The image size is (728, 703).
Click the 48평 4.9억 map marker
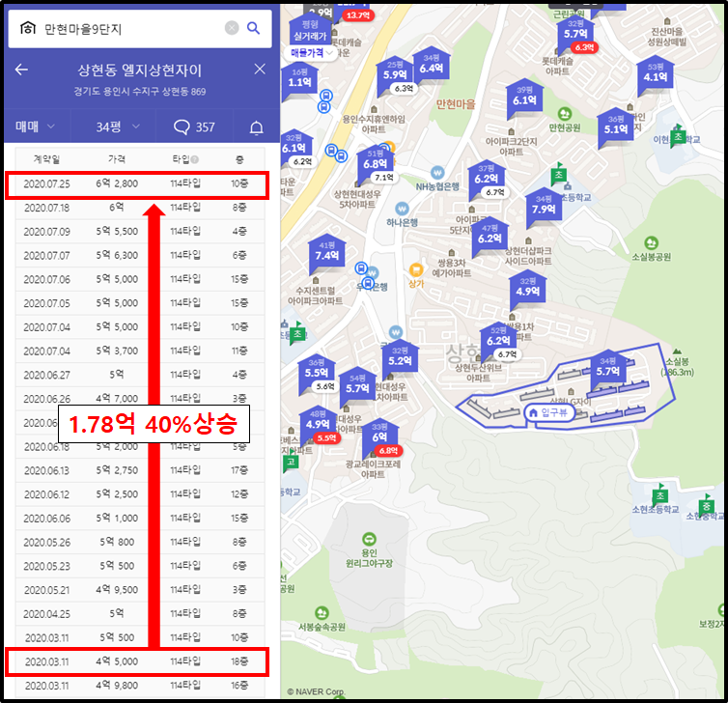pos(318,421)
